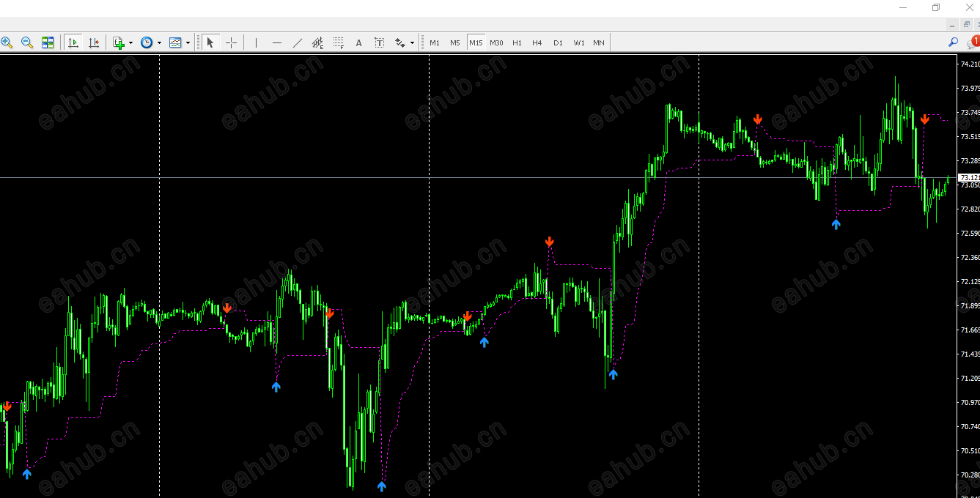
Task: Select the equidistant channel tool
Action: (317, 42)
